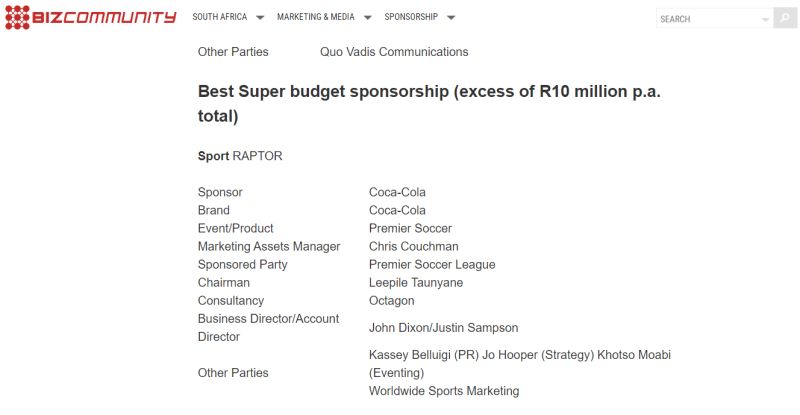Viewport: 800px width, 415px height.
Task: Open the Marketing & Media menu
Action: tap(315, 17)
